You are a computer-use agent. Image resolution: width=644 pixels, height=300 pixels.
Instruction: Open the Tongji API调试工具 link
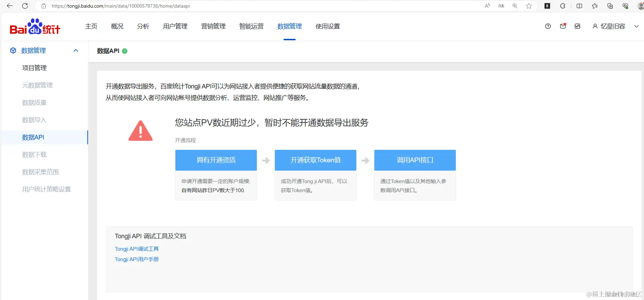tap(137, 249)
